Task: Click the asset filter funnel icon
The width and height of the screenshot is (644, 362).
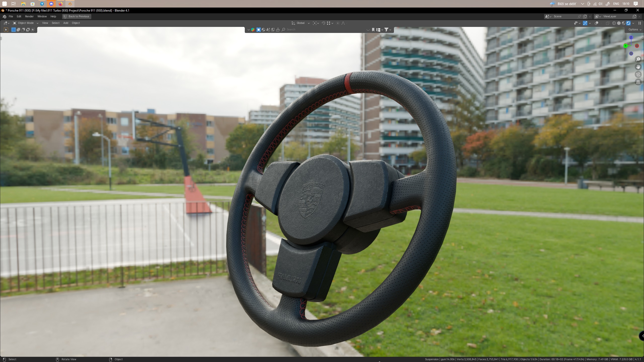Action: point(386,30)
